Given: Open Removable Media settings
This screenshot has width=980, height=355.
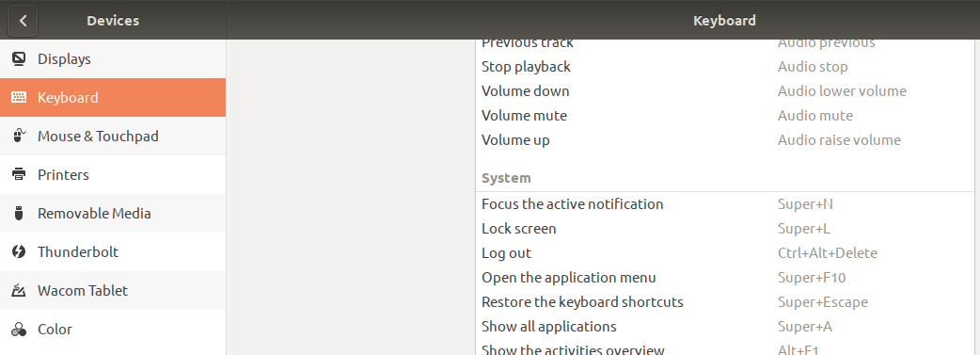Looking at the screenshot, I should pyautogui.click(x=113, y=214).
